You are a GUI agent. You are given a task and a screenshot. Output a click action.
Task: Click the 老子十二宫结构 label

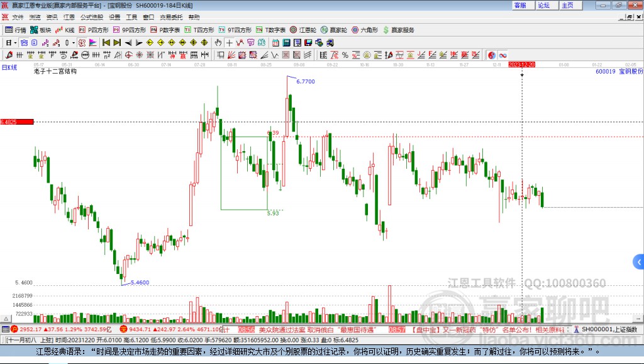pyautogui.click(x=55, y=71)
